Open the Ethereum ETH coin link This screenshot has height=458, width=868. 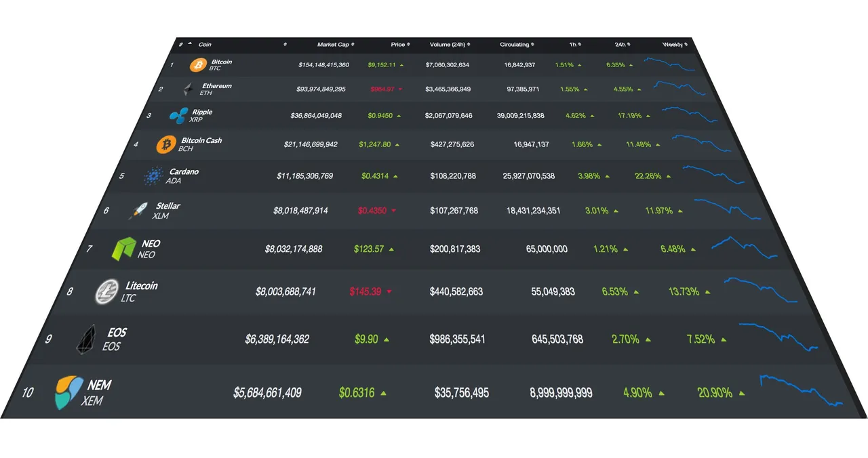click(215, 89)
